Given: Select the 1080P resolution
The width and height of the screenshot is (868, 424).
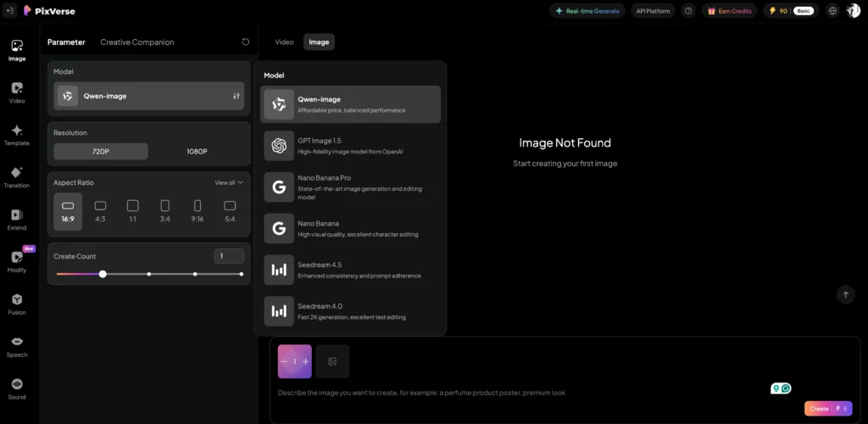Looking at the screenshot, I should [197, 151].
